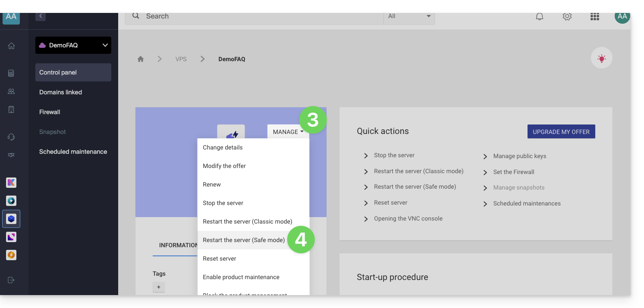644x308 pixels.
Task: Expand the DemoFAQ server selector
Action: point(73,45)
